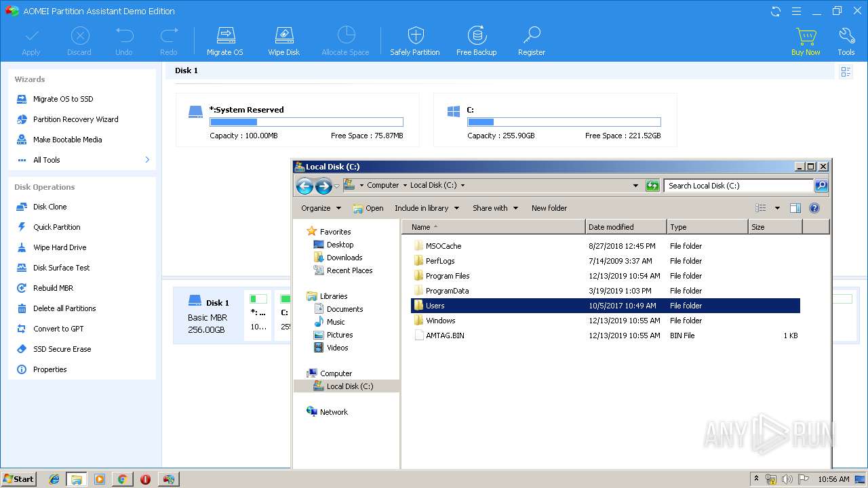Open the Organize dropdown menu

pyautogui.click(x=321, y=208)
